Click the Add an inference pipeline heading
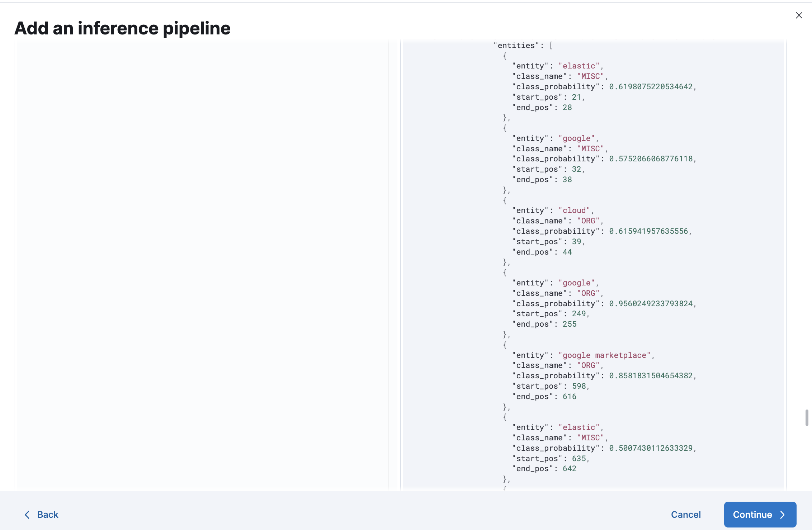812x530 pixels. coord(122,28)
